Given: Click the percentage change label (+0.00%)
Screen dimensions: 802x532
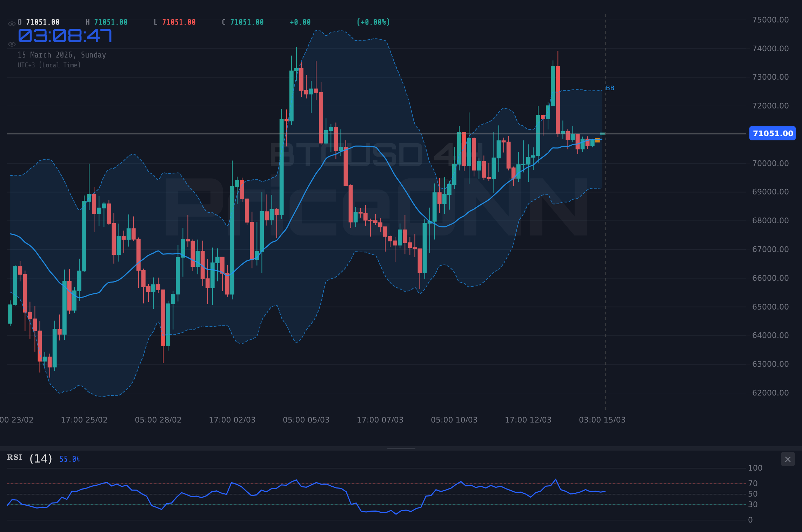Looking at the screenshot, I should pos(373,22).
